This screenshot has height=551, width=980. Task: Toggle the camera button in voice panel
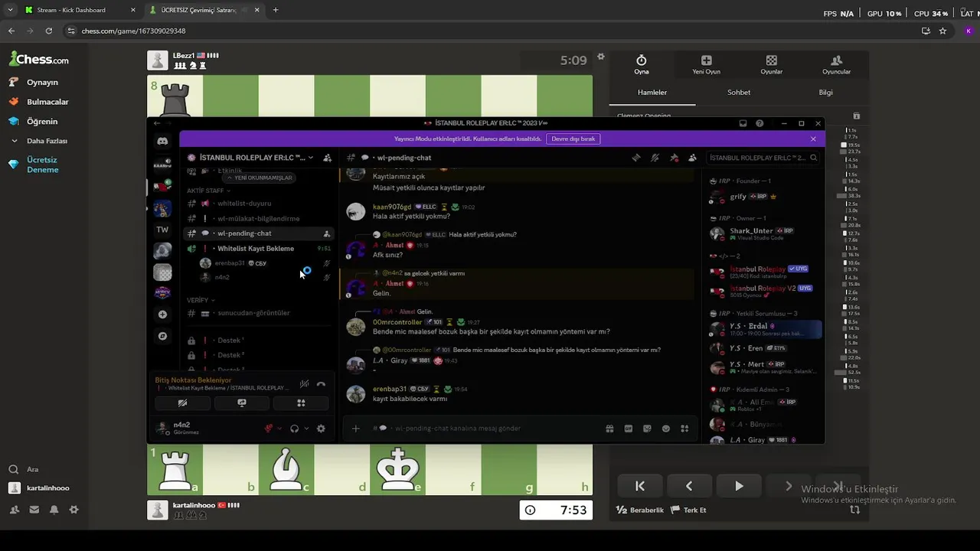pyautogui.click(x=182, y=403)
